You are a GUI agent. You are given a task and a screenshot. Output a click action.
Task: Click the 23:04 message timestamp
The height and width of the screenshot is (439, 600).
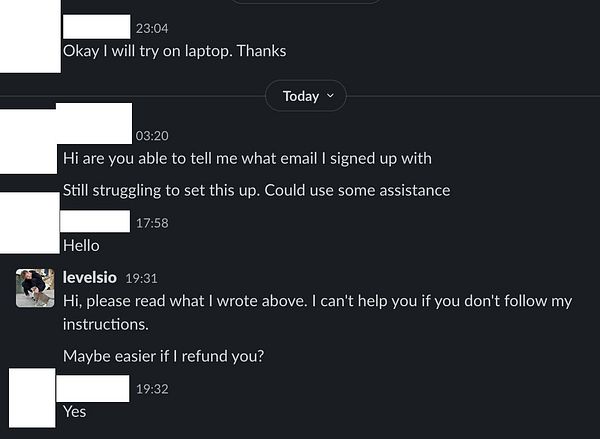point(152,28)
